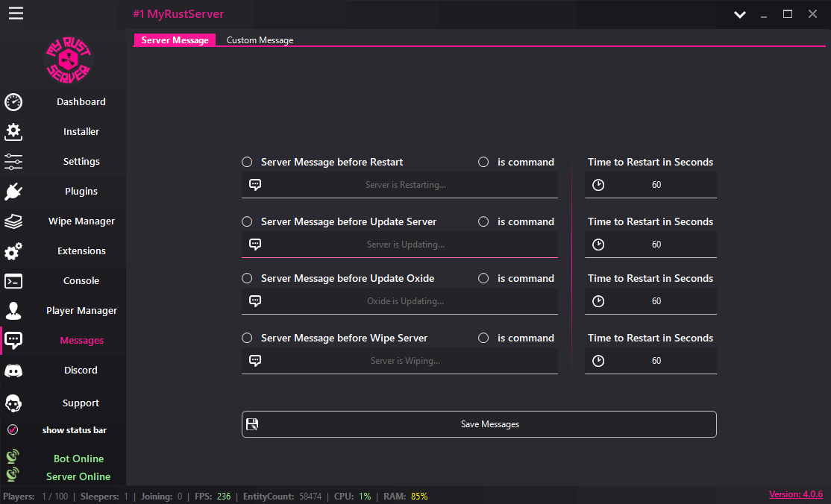Screen dimensions: 831x504
Task: Mark restart message as command
Action: 483,161
